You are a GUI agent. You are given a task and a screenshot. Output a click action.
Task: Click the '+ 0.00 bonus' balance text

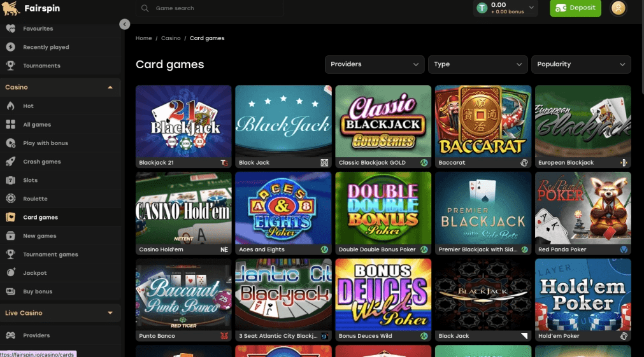507,12
